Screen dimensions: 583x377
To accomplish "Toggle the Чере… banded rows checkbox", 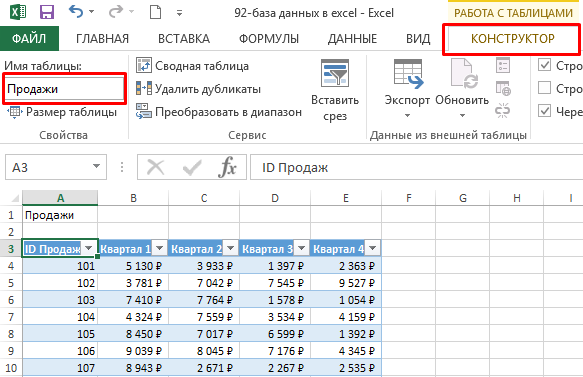I will (545, 111).
